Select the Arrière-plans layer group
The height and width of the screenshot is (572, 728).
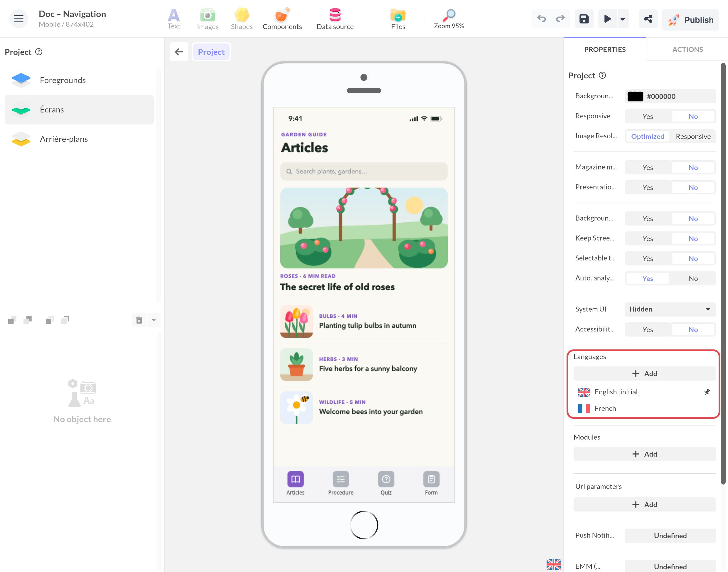click(79, 139)
